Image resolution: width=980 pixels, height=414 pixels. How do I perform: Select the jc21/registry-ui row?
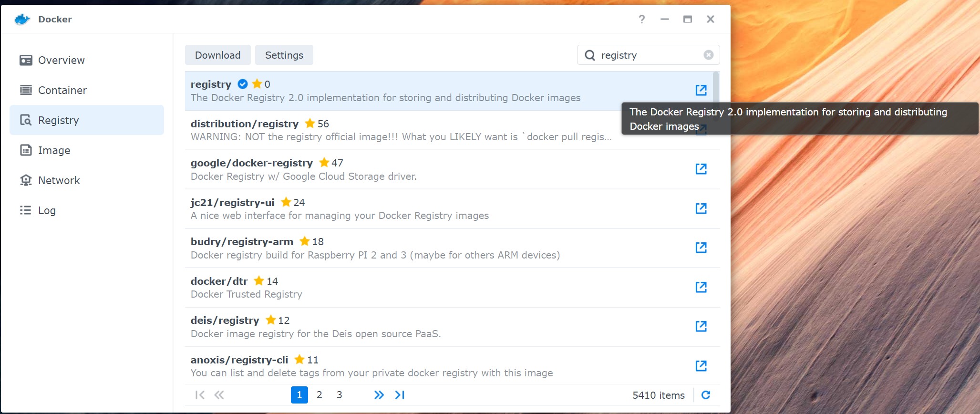coord(452,209)
